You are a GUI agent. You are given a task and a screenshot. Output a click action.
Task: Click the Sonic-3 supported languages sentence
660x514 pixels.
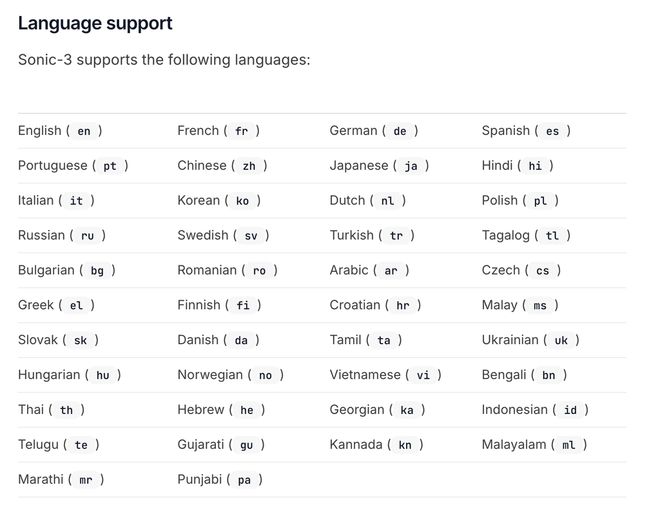164,60
